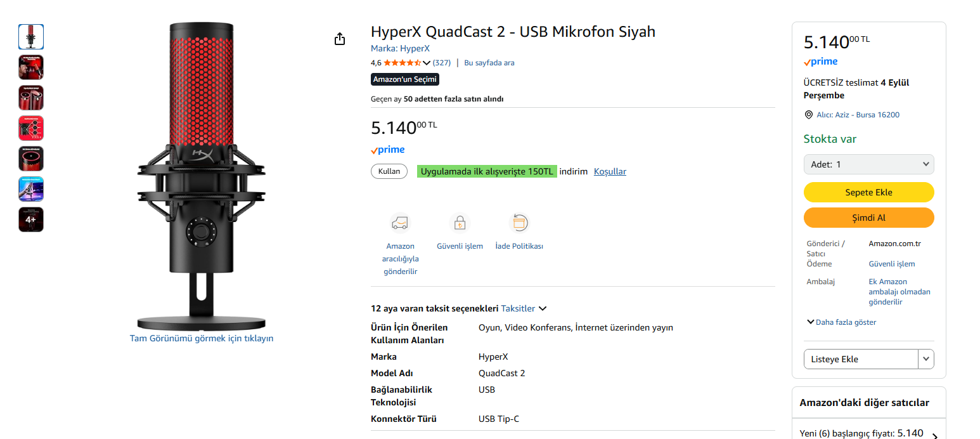Image resolution: width=980 pixels, height=439 pixels.
Task: Open the Koşullar link
Action: [610, 171]
